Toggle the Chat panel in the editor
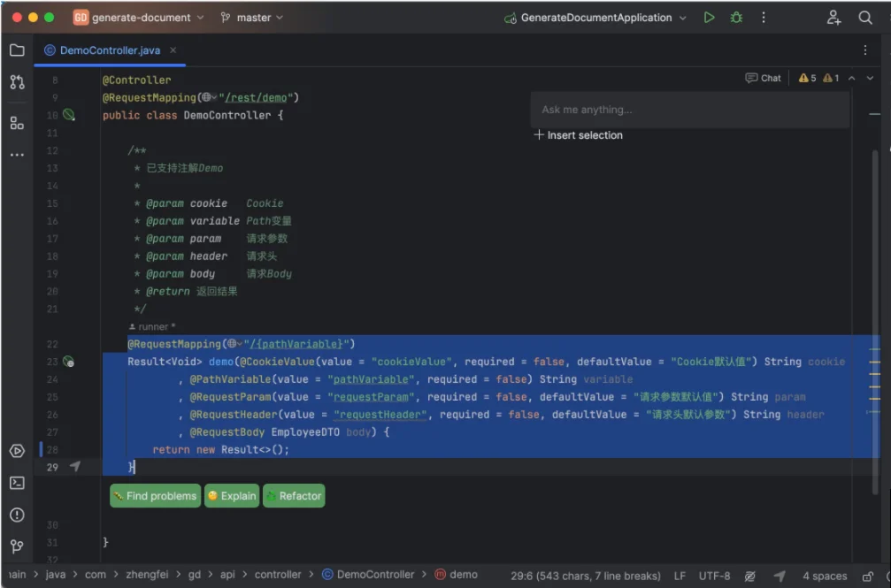The width and height of the screenshot is (891, 588). click(x=764, y=78)
